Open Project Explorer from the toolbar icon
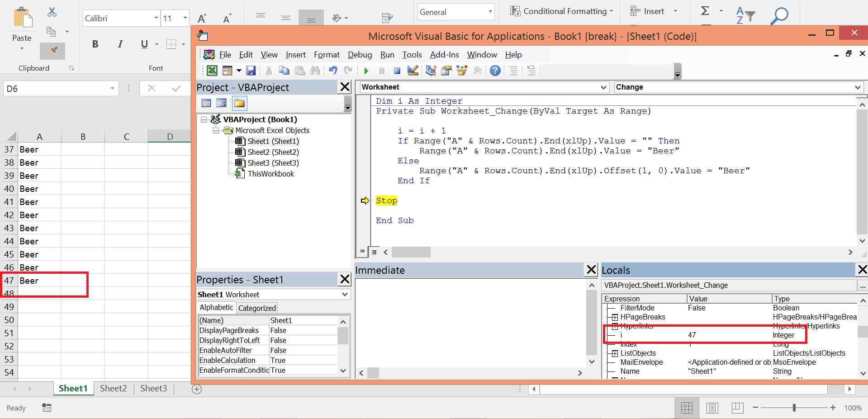 pos(431,71)
